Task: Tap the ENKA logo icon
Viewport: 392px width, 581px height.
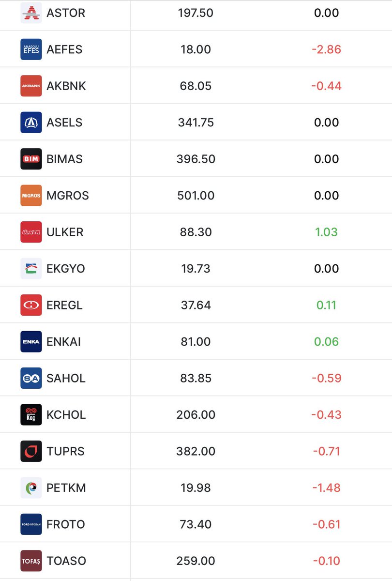Action: click(31, 341)
